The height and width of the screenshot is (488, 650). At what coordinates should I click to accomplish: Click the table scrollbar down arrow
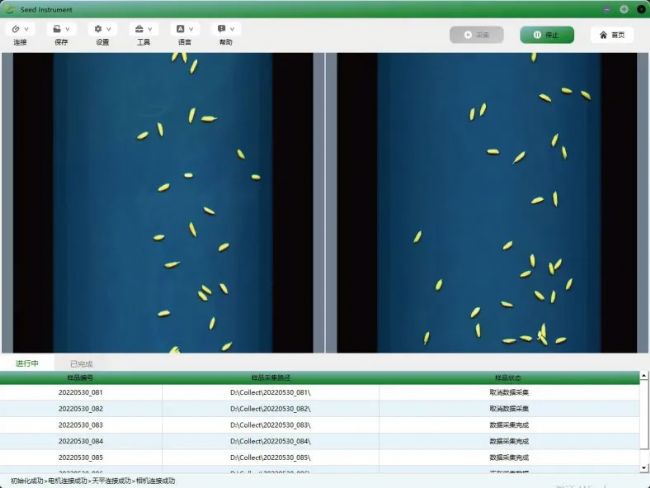coord(643,467)
